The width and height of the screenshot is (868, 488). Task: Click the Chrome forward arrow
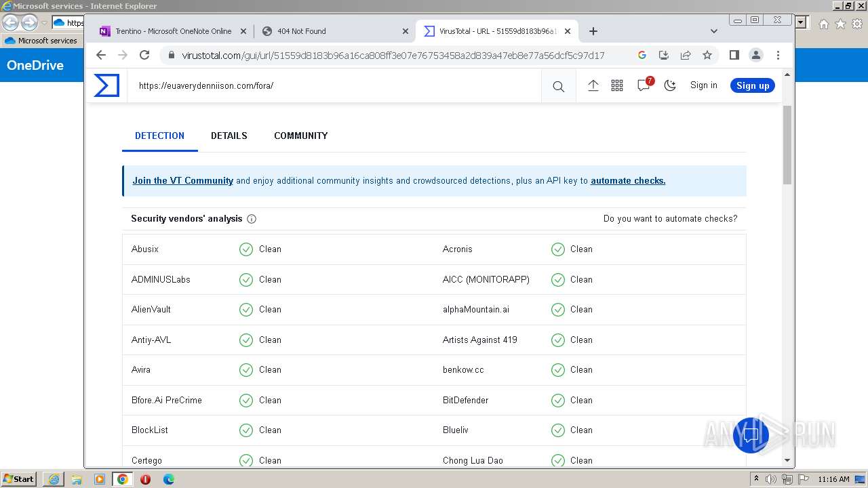point(123,55)
